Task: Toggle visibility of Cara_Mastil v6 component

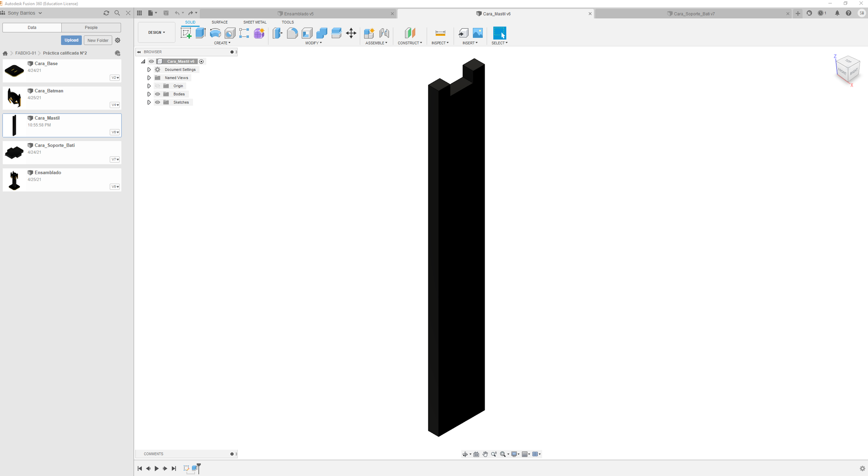Action: [x=152, y=61]
